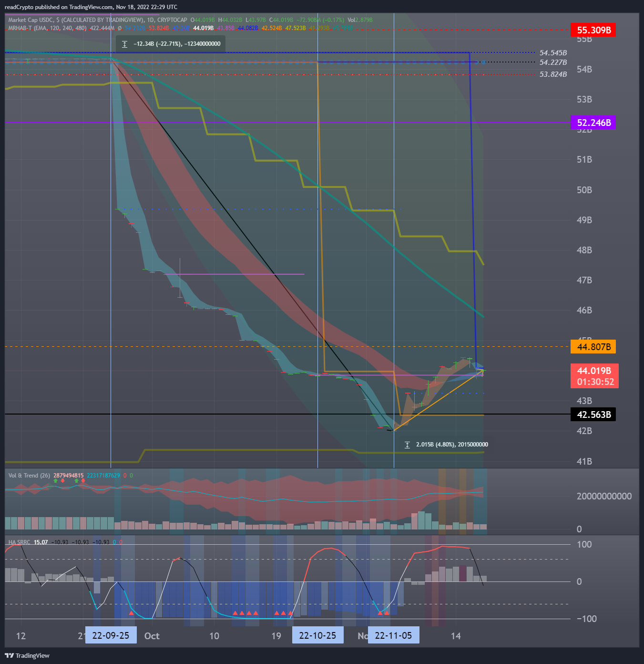Click the -12.34B (-22.71%) measurement box
Viewport: 644px width, 664px height.
[x=171, y=44]
